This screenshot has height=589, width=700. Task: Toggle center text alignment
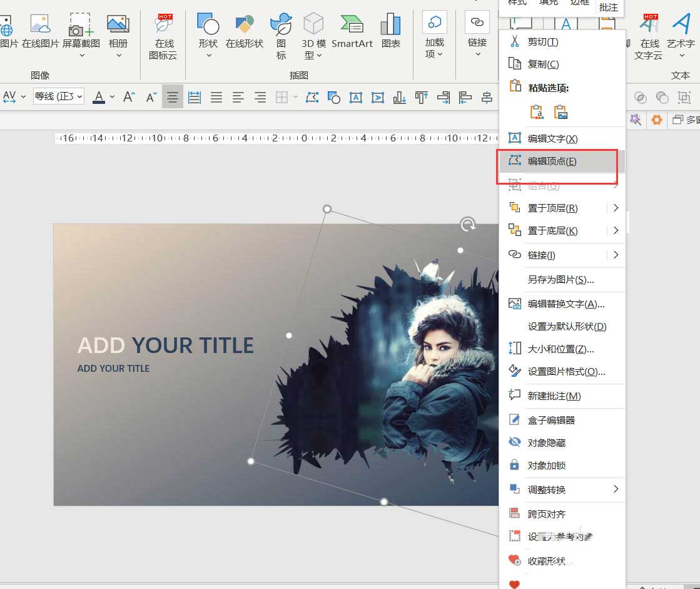click(173, 97)
